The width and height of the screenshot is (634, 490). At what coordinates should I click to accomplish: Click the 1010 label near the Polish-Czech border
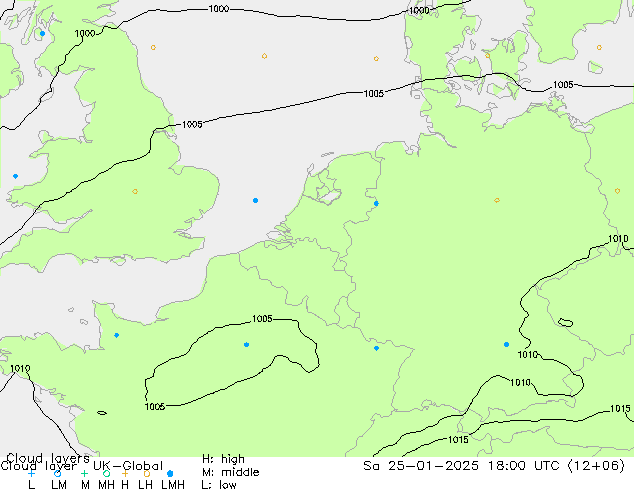point(618,239)
